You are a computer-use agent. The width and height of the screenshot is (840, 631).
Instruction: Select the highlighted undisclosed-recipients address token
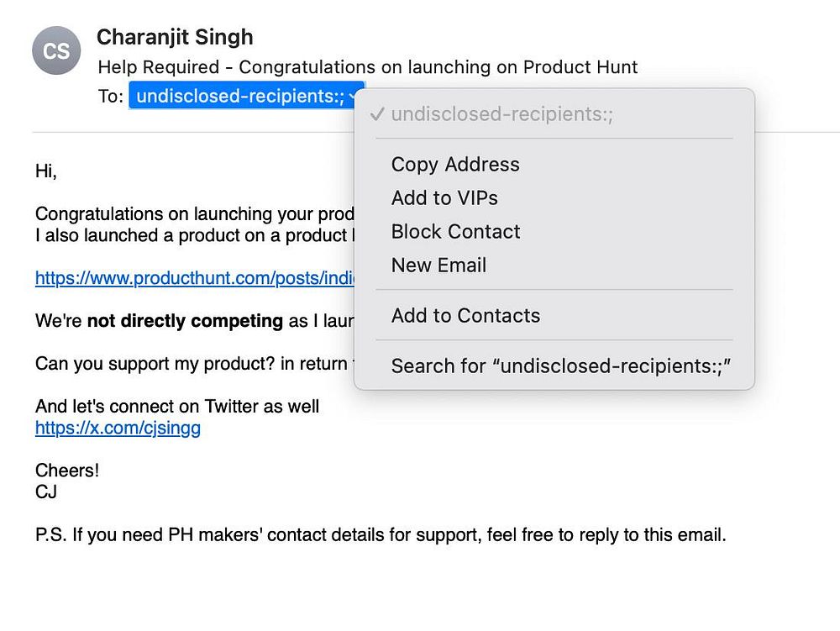point(239,97)
